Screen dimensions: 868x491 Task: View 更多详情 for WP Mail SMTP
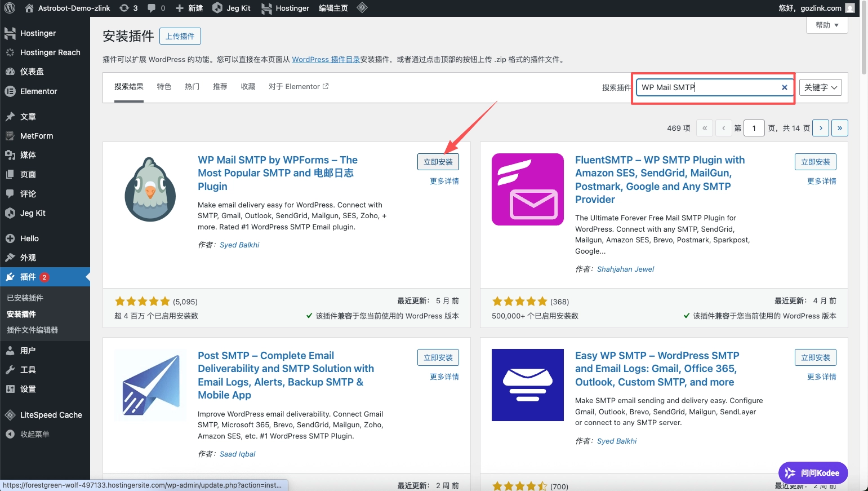coord(444,181)
